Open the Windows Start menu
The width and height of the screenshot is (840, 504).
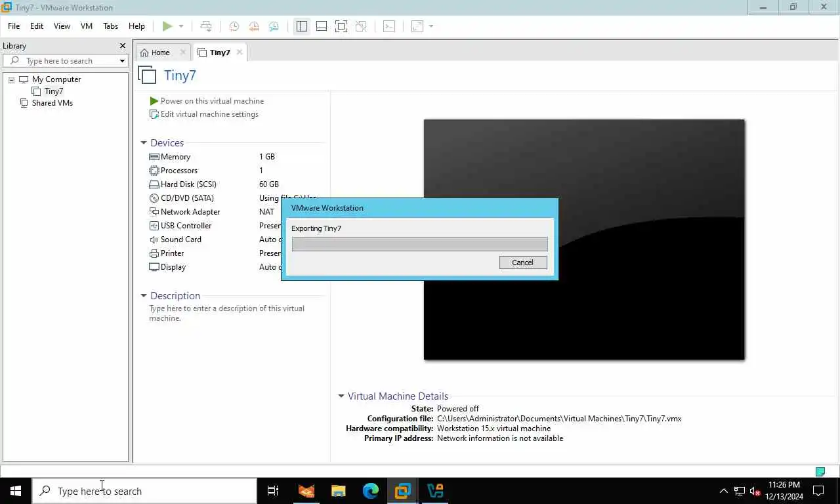click(x=16, y=491)
